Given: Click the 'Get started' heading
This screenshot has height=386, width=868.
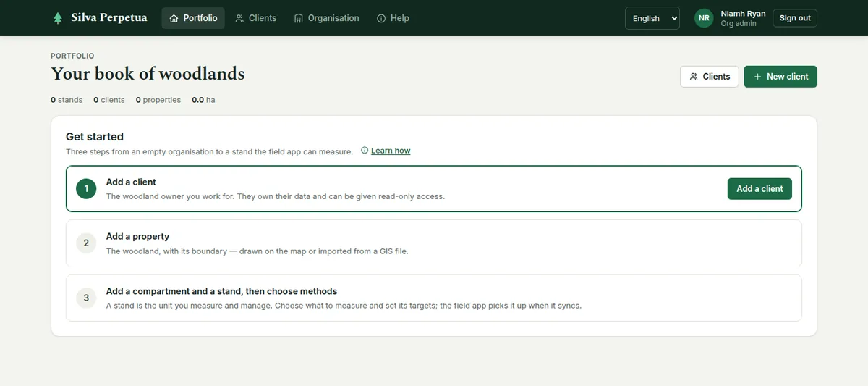Looking at the screenshot, I should point(95,137).
